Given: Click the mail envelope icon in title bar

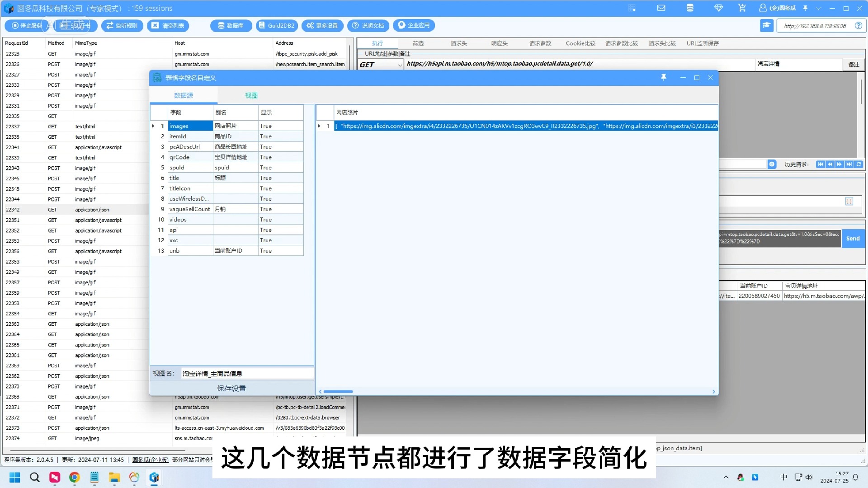Looking at the screenshot, I should (x=661, y=8).
